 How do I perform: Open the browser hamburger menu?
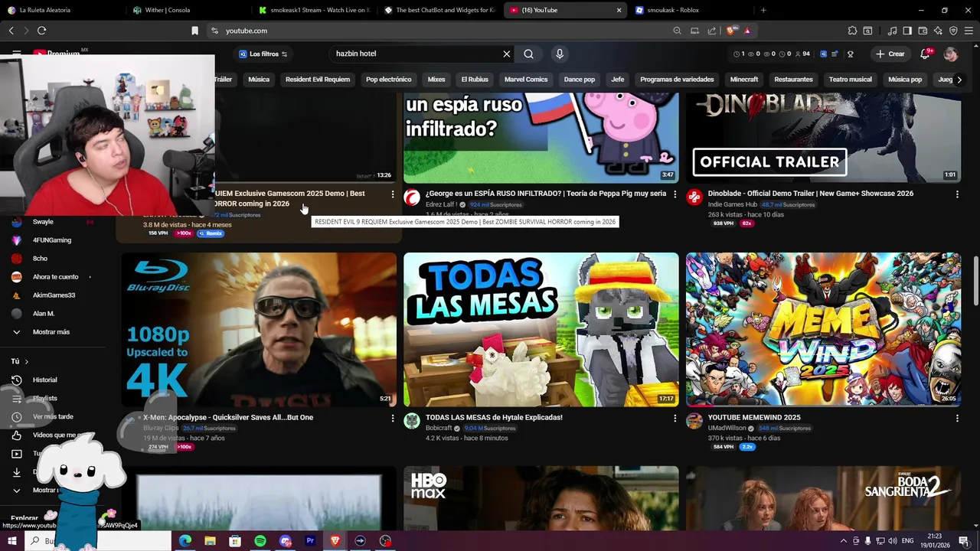(969, 31)
